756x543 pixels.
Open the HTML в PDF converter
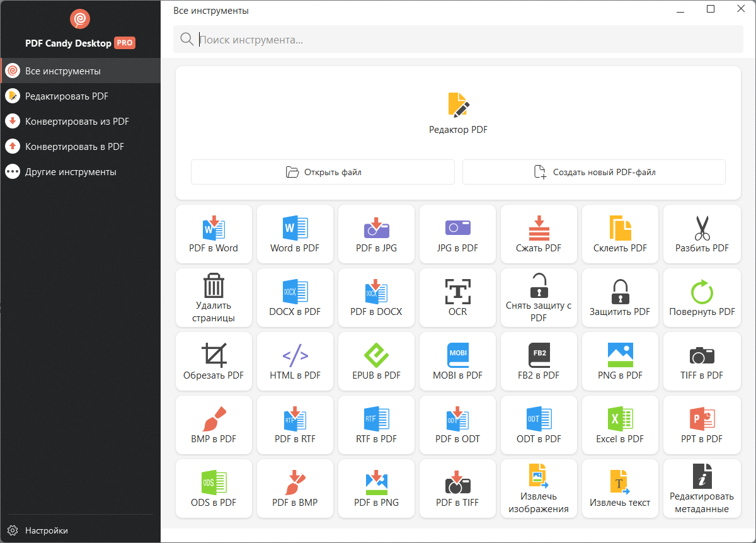[x=295, y=361]
